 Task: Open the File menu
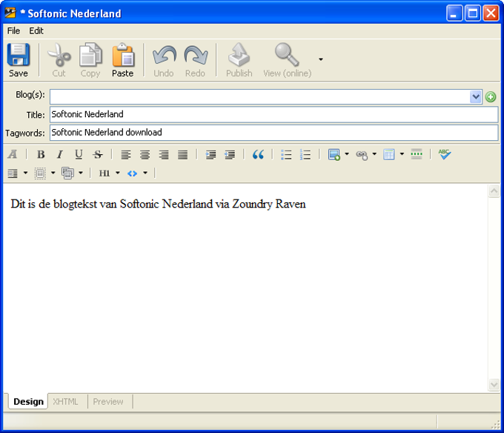[x=13, y=31]
